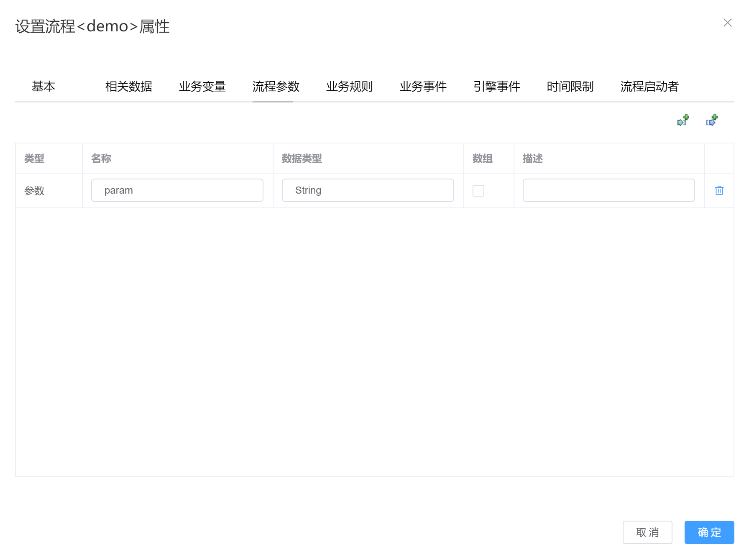Focus the empty 描述 input field
749x560 pixels.
[608, 190]
